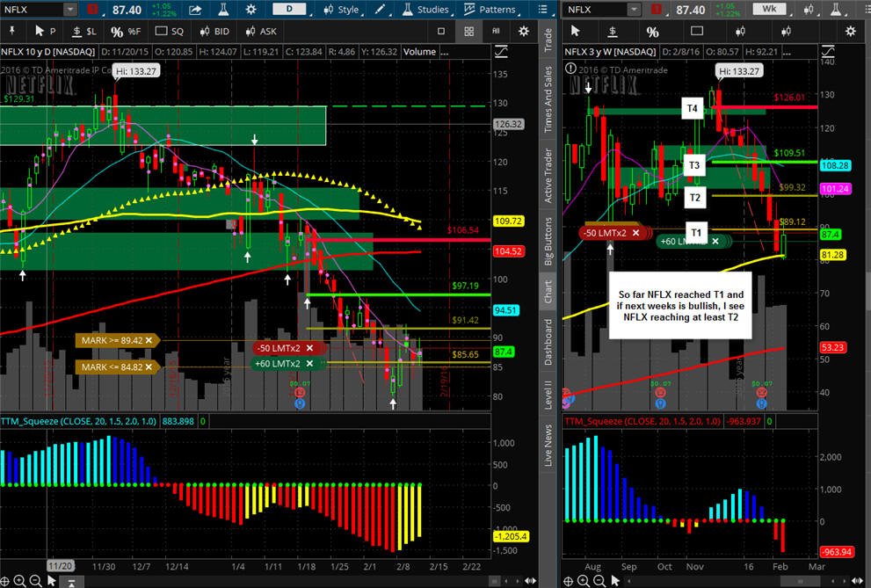Viewport: 871px width, 588px height.
Task: Click the right chart horizontal scrollbar thumb
Action: coord(800,581)
